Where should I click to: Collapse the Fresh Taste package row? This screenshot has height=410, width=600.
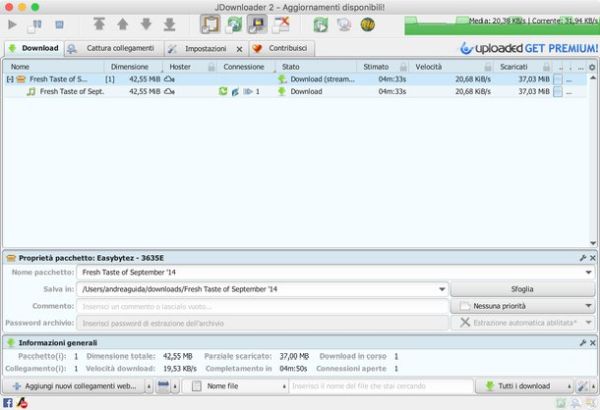tap(9, 78)
